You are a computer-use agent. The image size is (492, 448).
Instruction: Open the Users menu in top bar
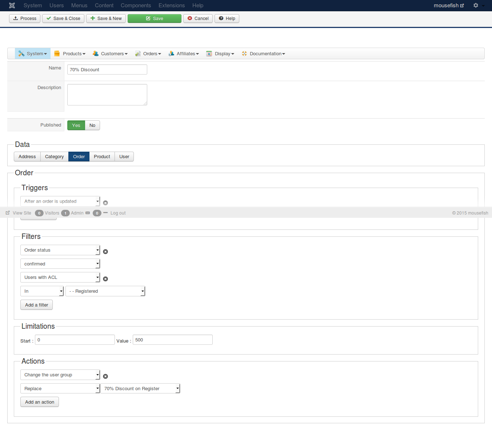point(57,5)
